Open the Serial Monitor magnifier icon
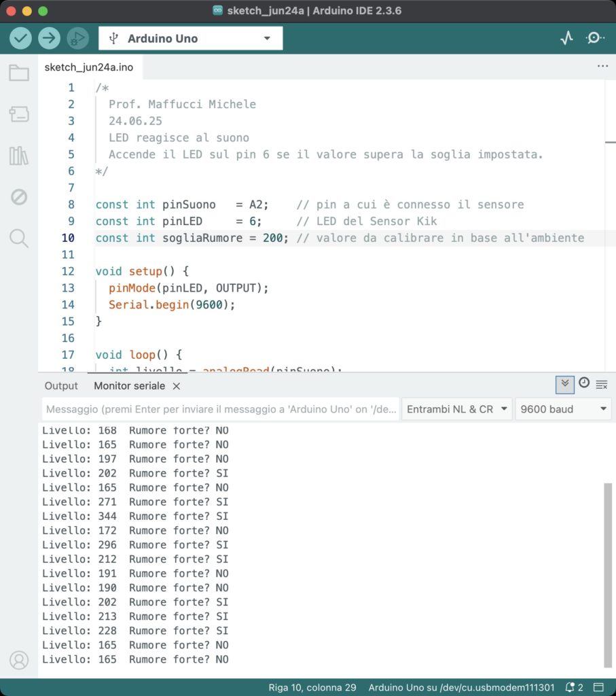Viewport: 616px width, 696px height. tap(595, 38)
